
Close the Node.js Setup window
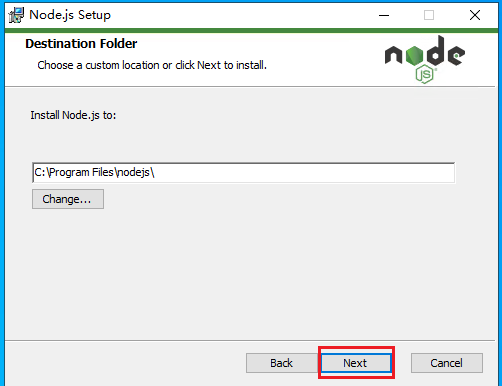tap(475, 15)
